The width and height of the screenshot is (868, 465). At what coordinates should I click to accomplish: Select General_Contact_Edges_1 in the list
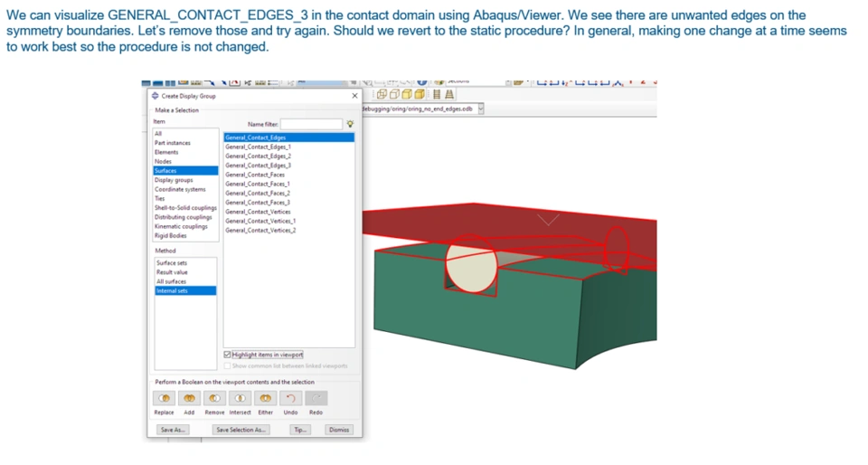(x=289, y=147)
